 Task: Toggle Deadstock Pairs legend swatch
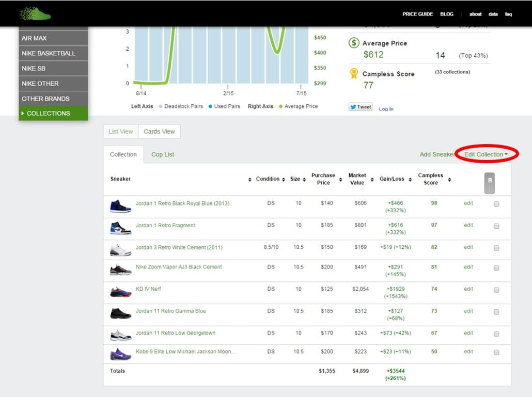tap(161, 106)
